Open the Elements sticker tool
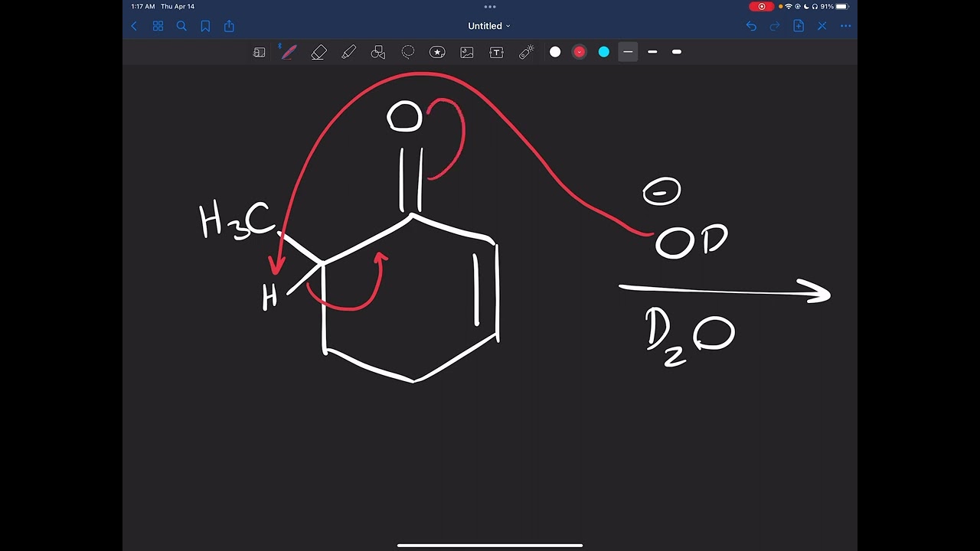 point(437,52)
